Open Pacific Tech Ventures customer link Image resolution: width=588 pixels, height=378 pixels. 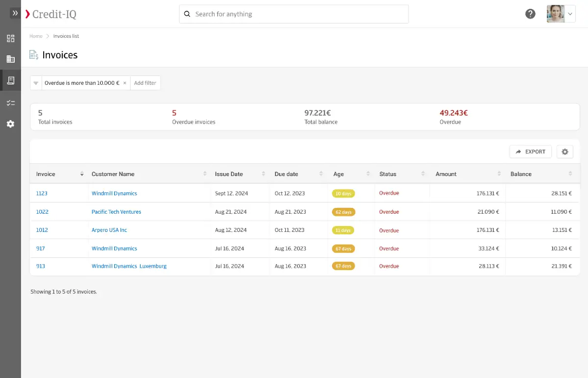pos(116,212)
